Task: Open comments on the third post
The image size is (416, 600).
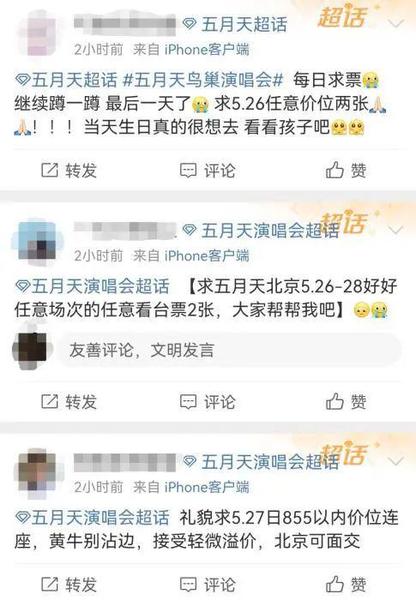Action: (208, 584)
